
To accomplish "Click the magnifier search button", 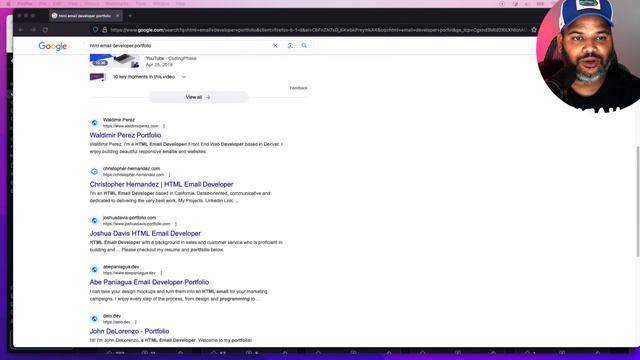I will (x=304, y=46).
